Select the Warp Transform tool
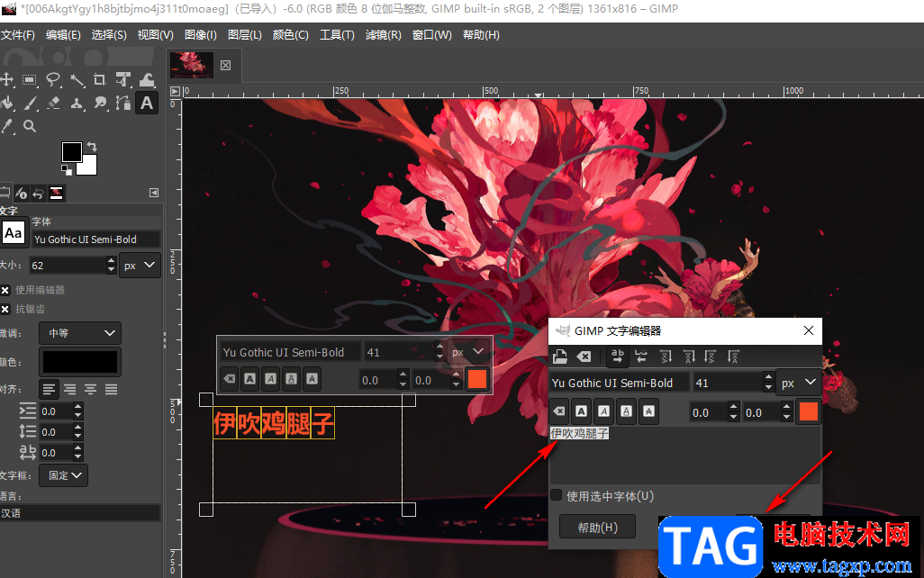The image size is (924, 578). coord(147,79)
